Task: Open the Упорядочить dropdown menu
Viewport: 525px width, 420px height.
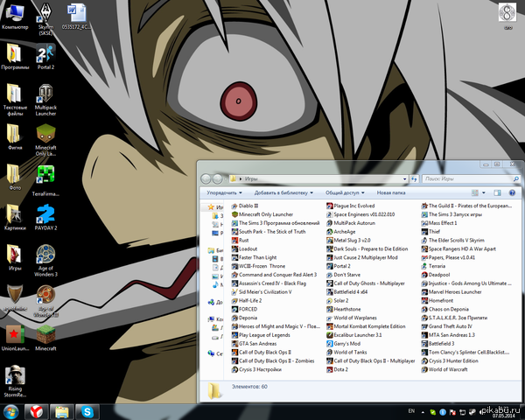Action: coord(223,192)
